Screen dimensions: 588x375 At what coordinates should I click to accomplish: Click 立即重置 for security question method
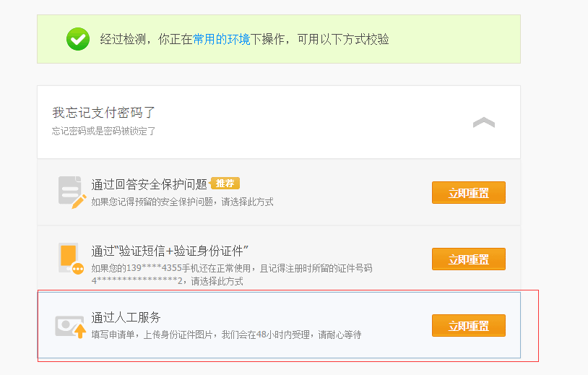pos(469,193)
